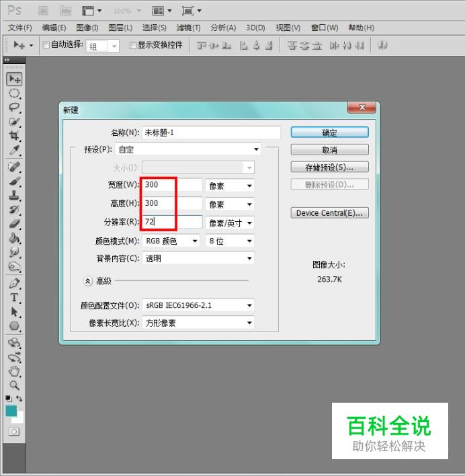Select the Move tool in the toolbox

(x=14, y=79)
